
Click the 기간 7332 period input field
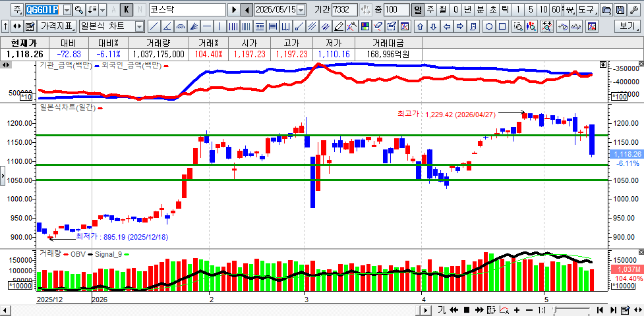coord(344,9)
